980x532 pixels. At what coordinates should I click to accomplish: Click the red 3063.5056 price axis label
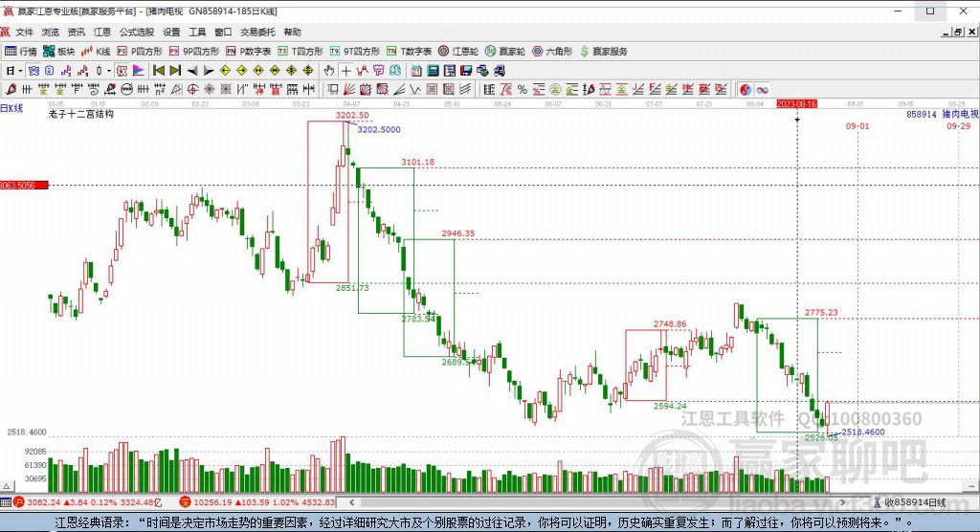24,185
